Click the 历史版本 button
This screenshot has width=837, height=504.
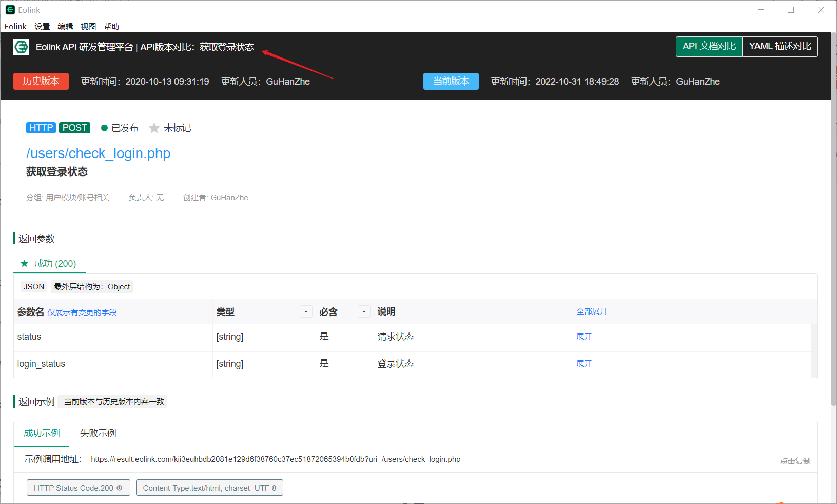click(41, 81)
